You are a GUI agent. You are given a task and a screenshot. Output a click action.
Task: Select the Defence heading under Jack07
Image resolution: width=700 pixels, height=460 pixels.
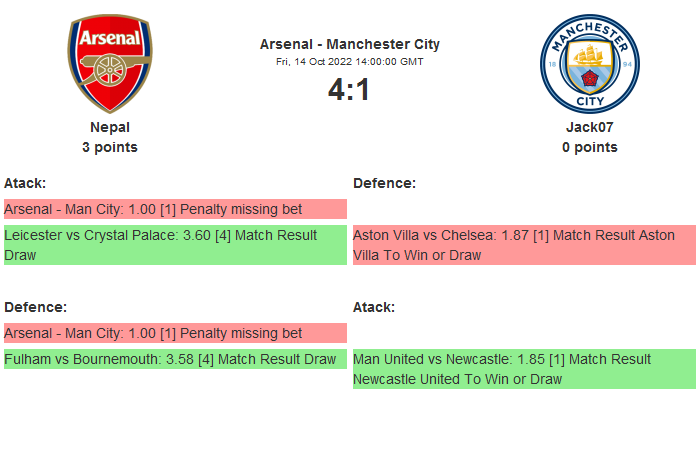[x=385, y=183]
